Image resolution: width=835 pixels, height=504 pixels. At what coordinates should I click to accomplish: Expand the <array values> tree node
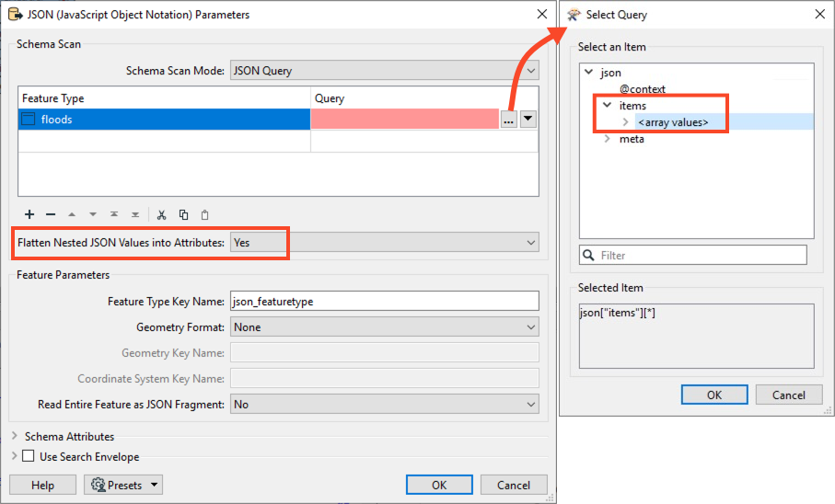[625, 122]
